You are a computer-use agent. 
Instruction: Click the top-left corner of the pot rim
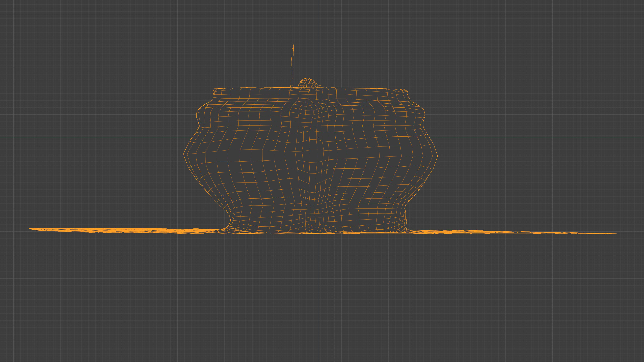tap(214, 89)
